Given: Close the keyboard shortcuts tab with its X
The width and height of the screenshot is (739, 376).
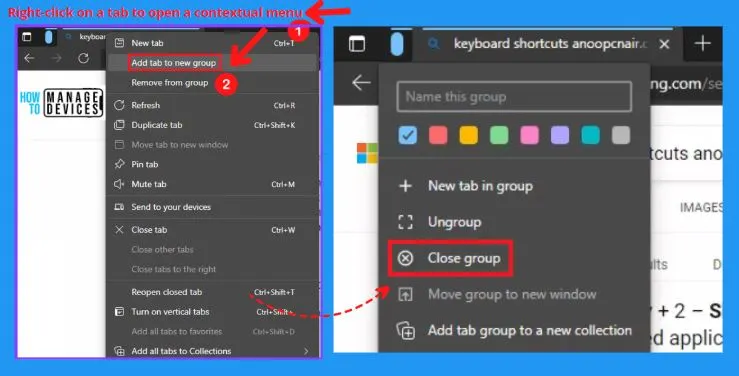Looking at the screenshot, I should click(x=665, y=44).
